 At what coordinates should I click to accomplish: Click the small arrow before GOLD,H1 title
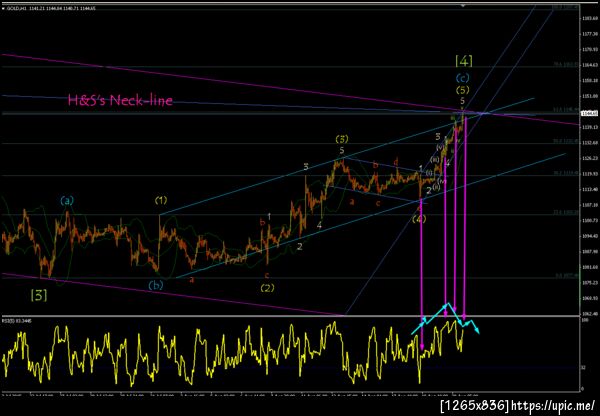[3, 8]
